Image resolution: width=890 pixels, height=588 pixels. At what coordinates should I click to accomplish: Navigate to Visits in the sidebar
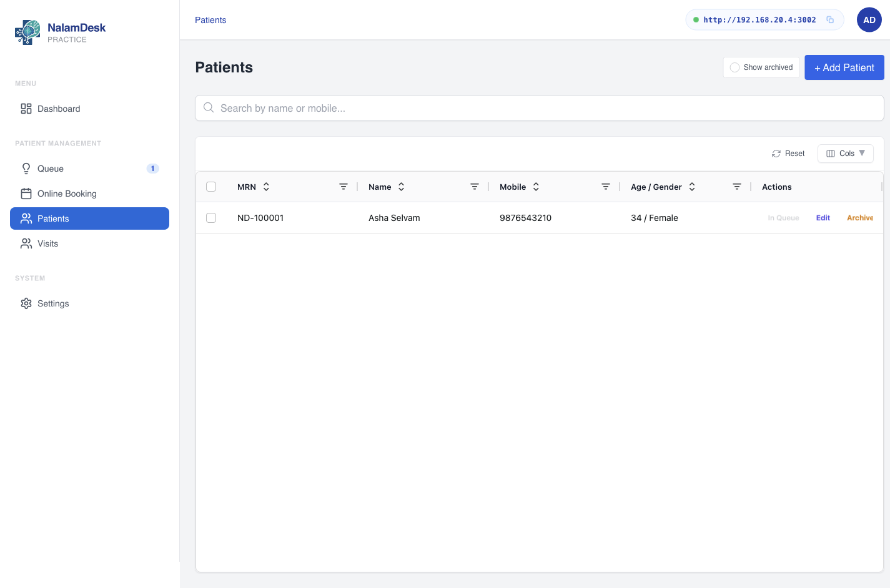pyautogui.click(x=89, y=243)
